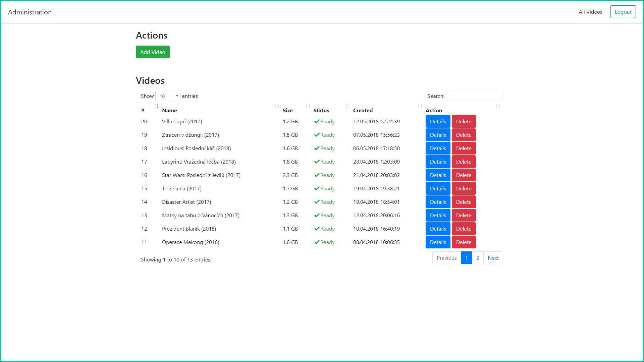The image size is (644, 362).
Task: Click the Search input field
Action: (475, 96)
